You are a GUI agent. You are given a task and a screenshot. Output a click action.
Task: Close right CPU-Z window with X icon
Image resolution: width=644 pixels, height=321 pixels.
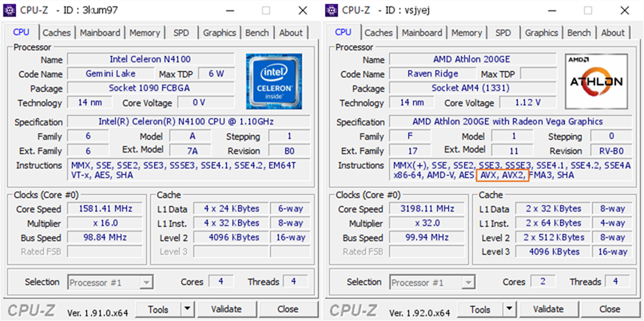625,10
